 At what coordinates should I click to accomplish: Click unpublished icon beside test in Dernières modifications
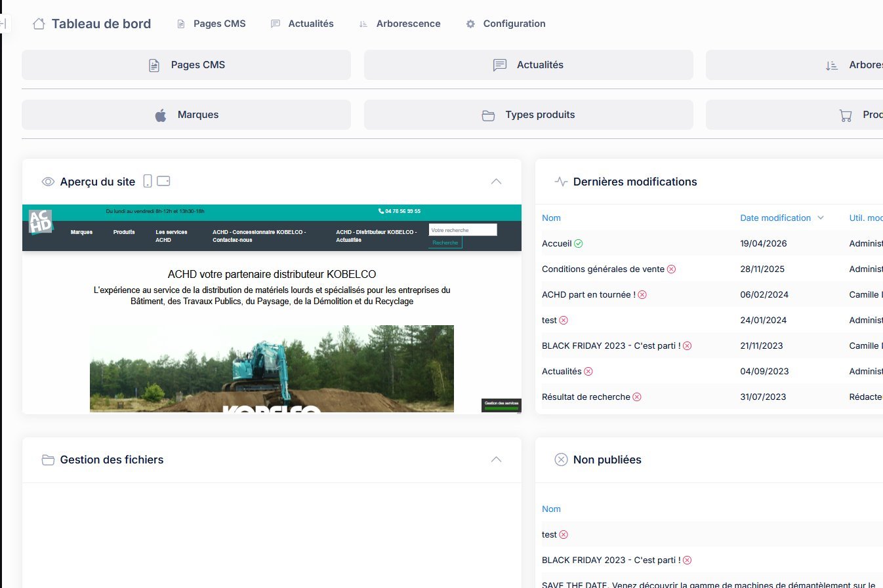(x=564, y=320)
